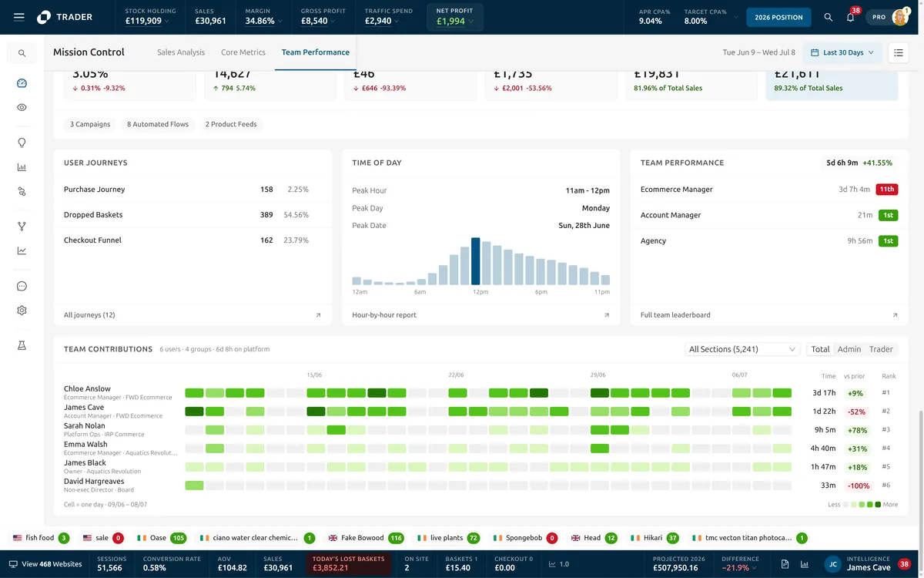Image resolution: width=924 pixels, height=578 pixels.
Task: Click the highlighted 12pm peak bar
Action: tap(475, 262)
